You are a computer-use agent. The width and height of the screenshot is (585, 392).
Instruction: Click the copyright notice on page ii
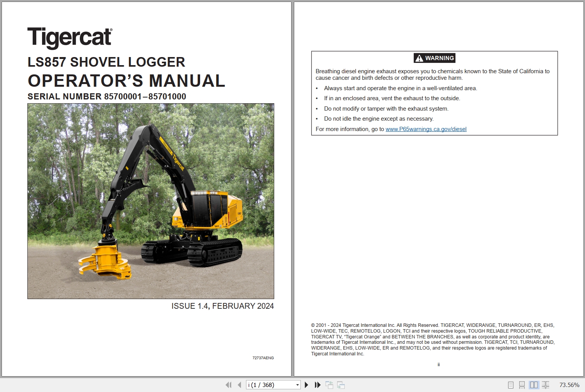coord(432,339)
